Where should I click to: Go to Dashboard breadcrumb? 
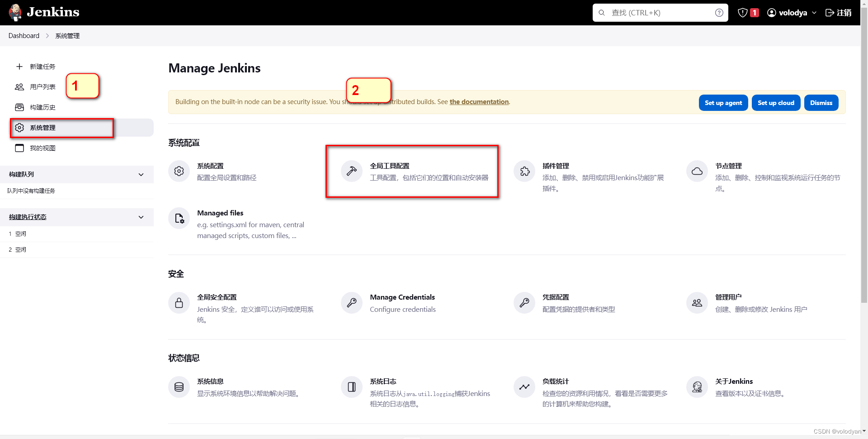coord(24,36)
